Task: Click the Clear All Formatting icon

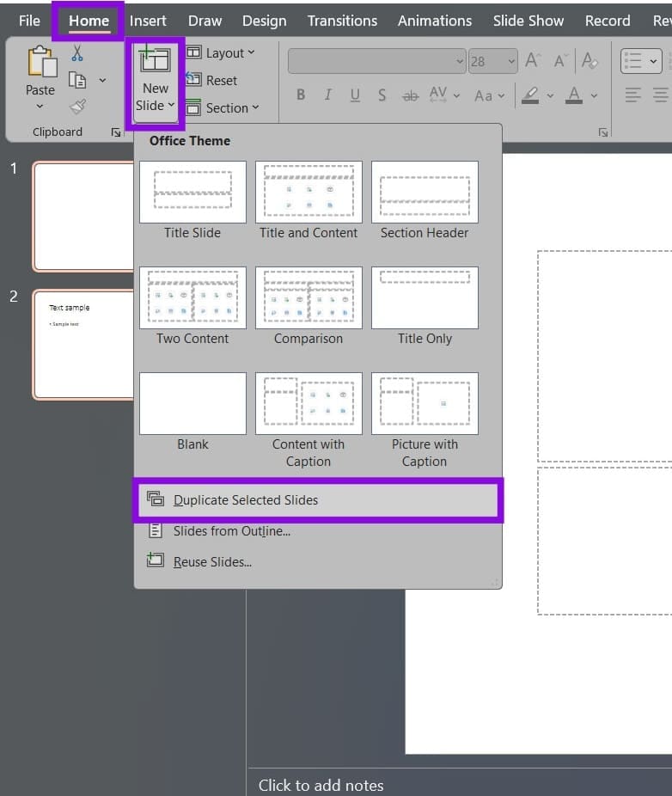Action: coord(590,60)
